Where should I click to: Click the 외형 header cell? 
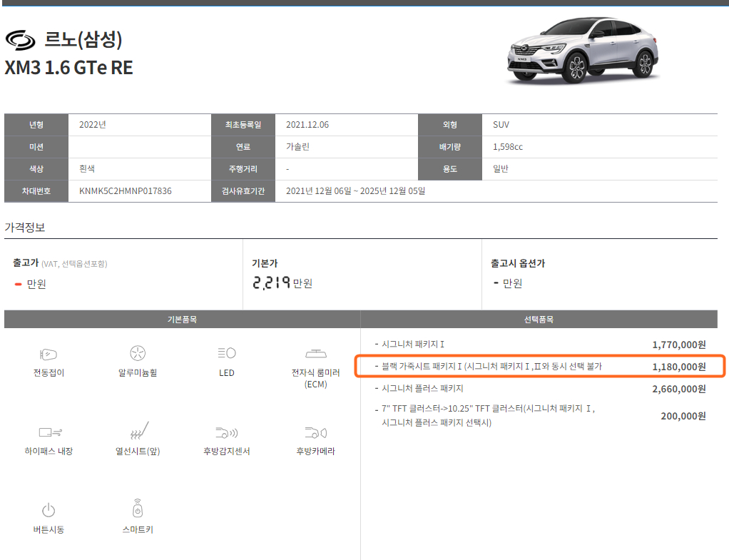pyautogui.click(x=450, y=125)
